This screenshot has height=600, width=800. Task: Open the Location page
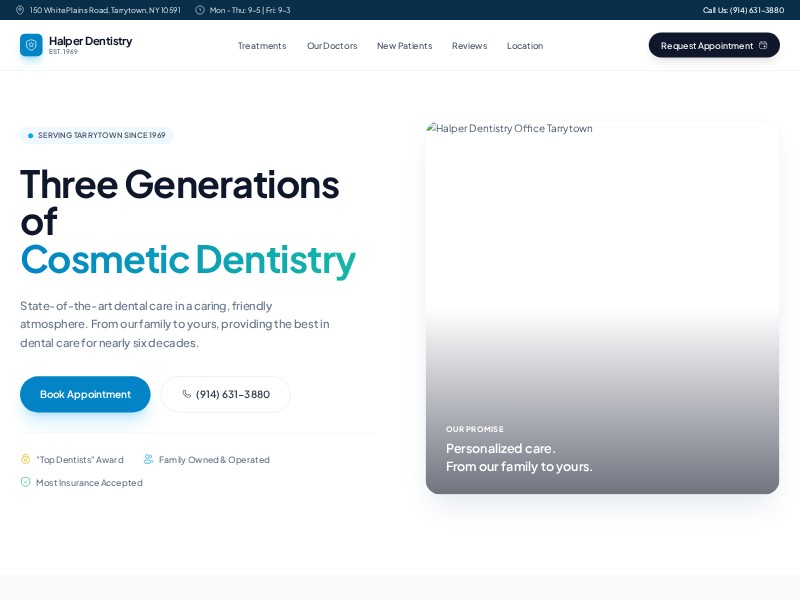(524, 46)
